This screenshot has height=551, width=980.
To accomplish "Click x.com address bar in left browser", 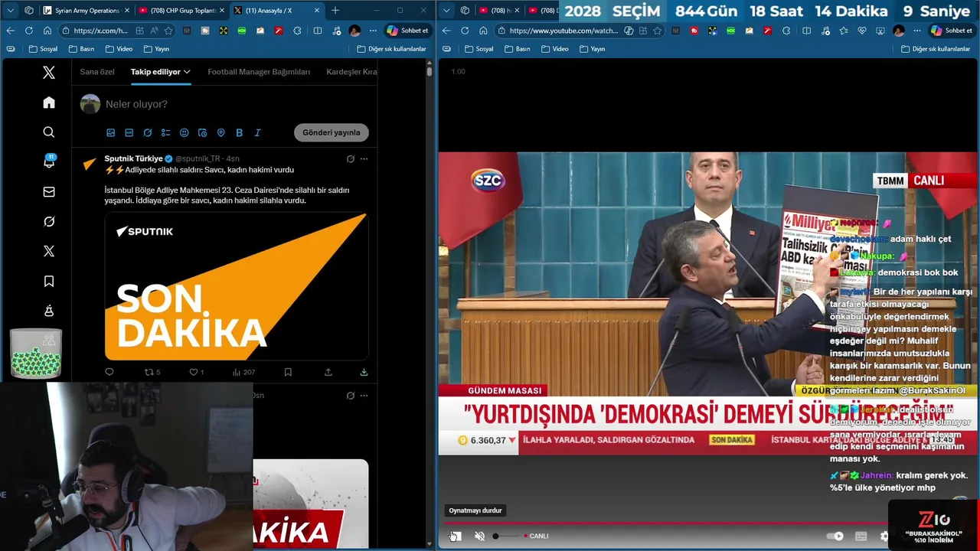I will [100, 31].
